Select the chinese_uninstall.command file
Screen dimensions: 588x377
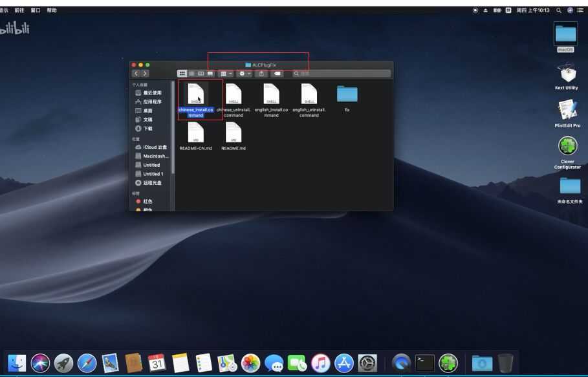click(x=234, y=100)
